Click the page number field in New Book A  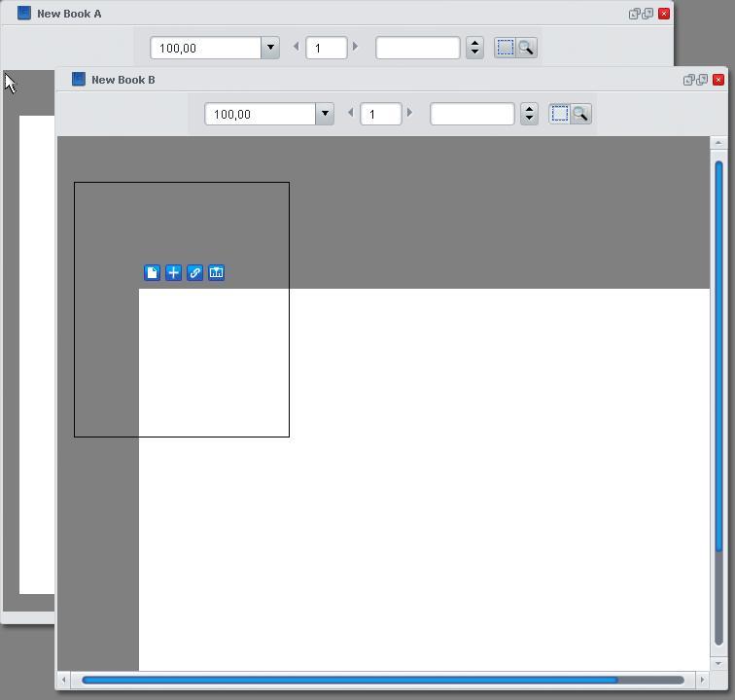[327, 48]
